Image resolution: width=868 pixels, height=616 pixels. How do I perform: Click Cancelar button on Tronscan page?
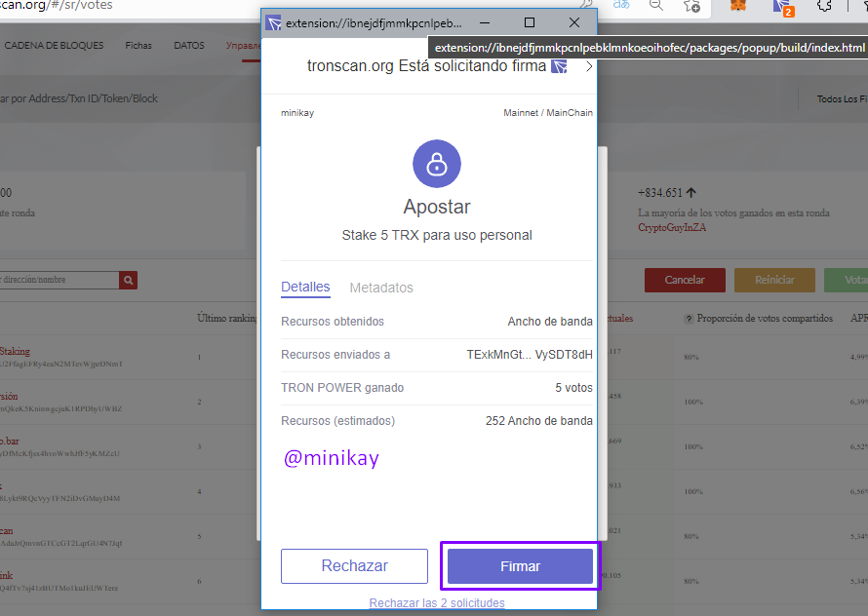(685, 280)
